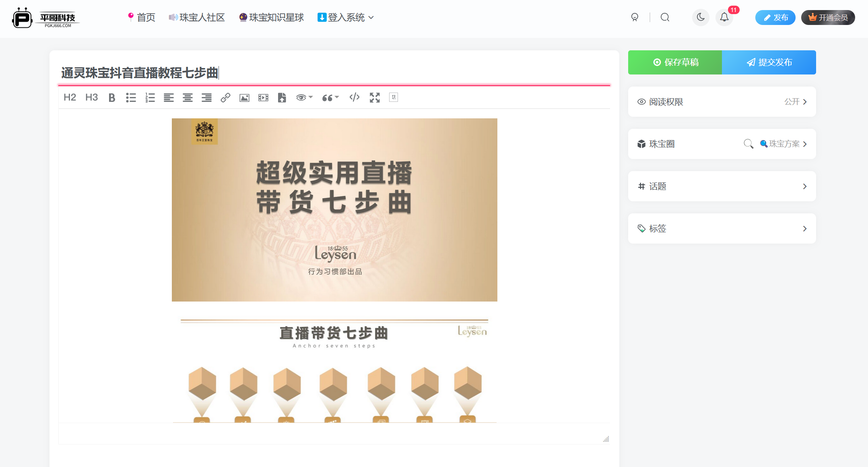This screenshot has width=868, height=467.
Task: Toggle the ordered list formatting
Action: point(150,97)
